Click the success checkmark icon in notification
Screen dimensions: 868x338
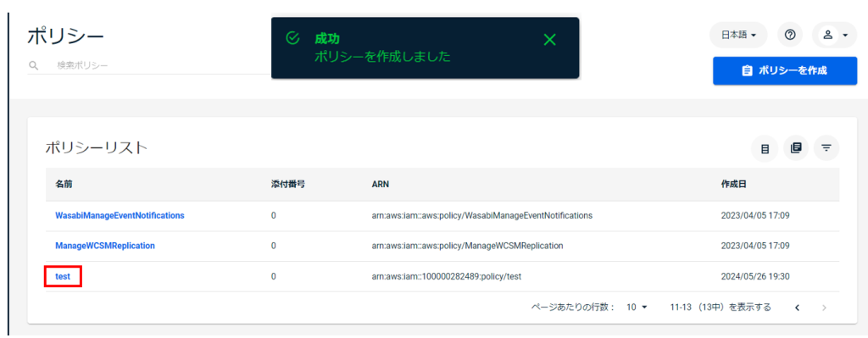click(292, 37)
